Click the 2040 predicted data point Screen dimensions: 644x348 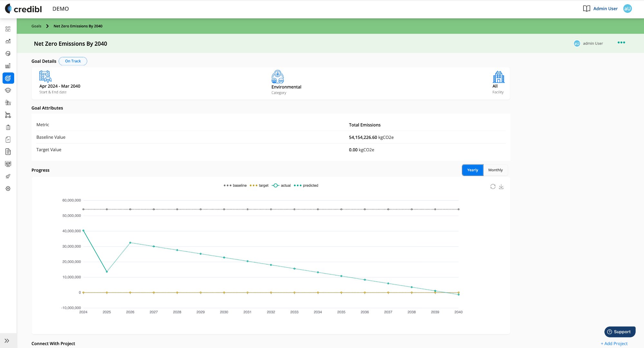pyautogui.click(x=459, y=295)
